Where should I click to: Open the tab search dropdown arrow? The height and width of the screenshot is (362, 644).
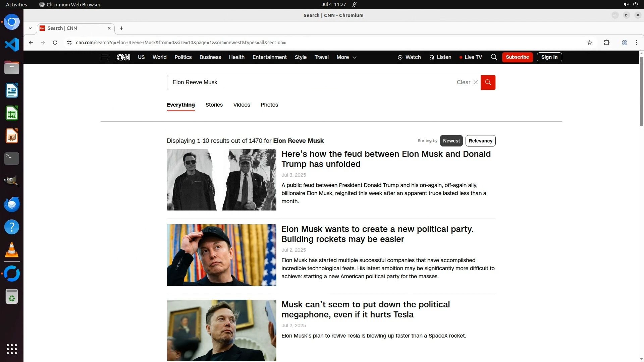pyautogui.click(x=30, y=28)
